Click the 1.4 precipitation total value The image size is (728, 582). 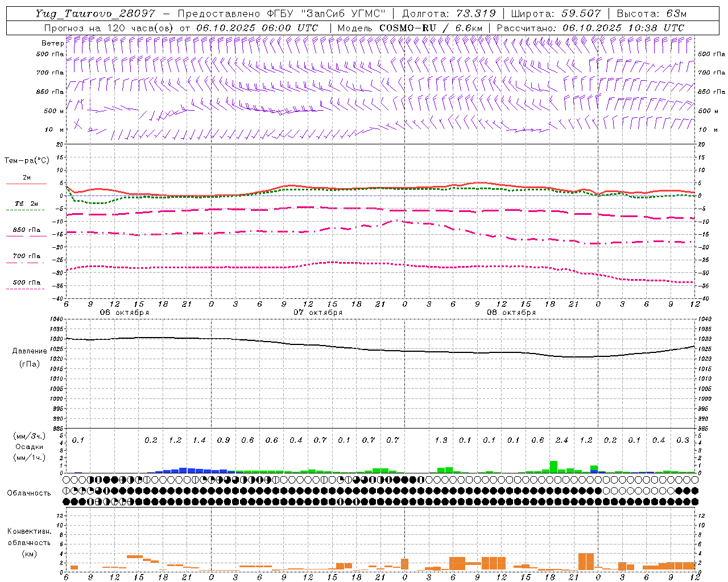[x=199, y=440]
